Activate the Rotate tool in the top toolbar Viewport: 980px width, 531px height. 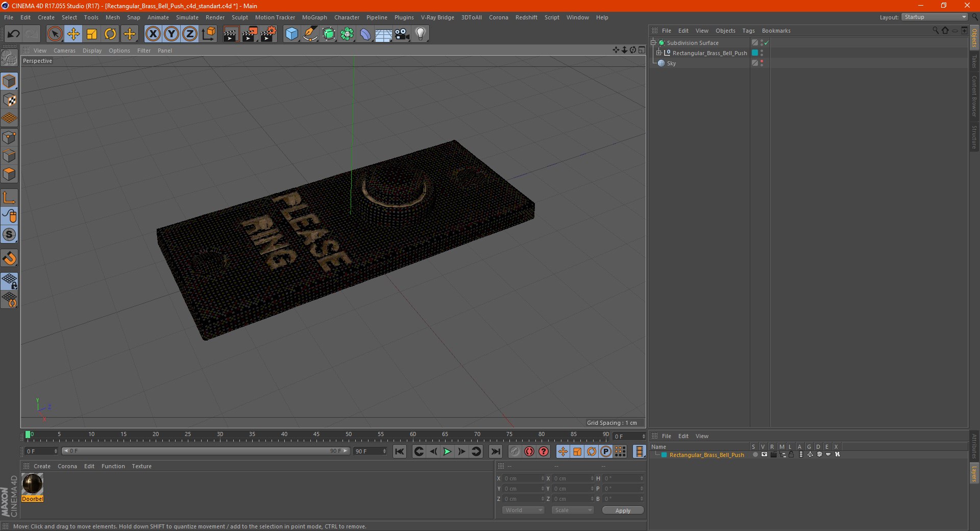110,34
